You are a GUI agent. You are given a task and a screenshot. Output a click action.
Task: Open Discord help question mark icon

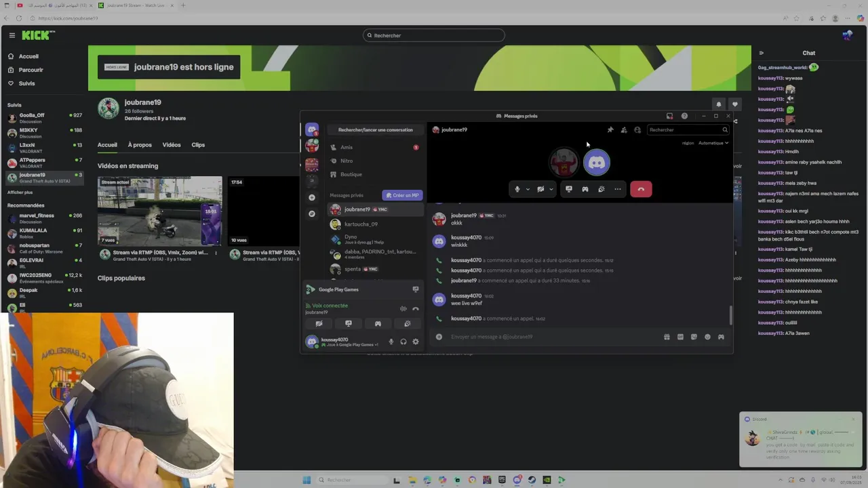[x=684, y=116]
